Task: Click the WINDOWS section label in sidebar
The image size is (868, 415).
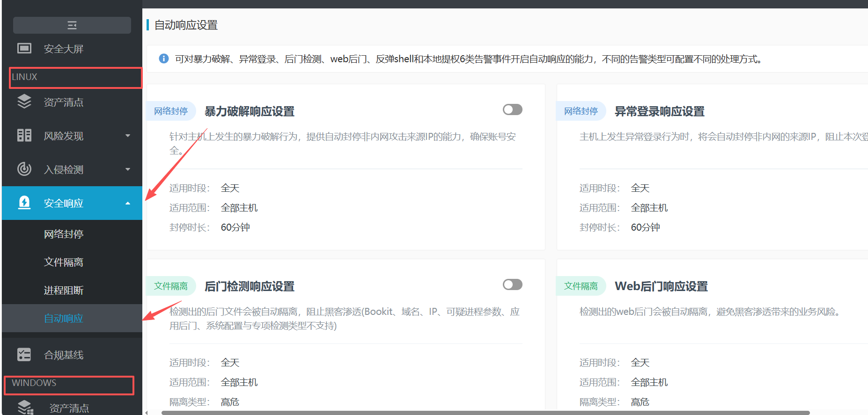Action: (x=34, y=383)
